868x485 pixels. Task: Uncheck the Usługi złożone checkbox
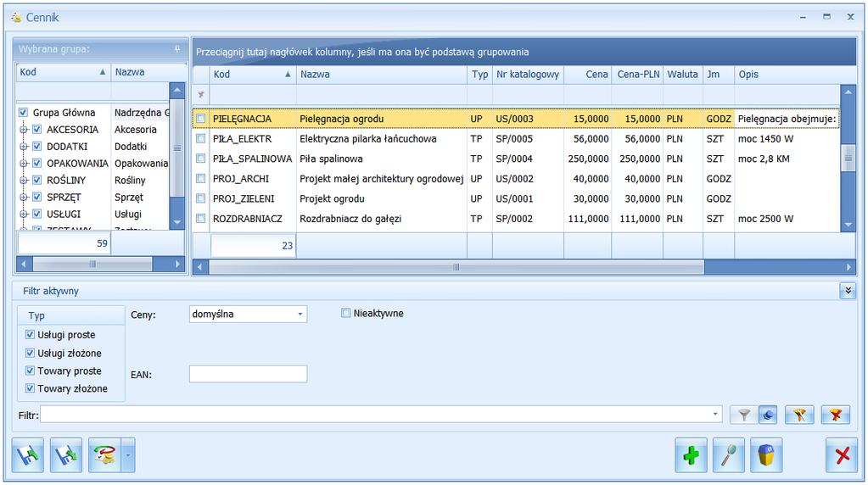click(30, 353)
